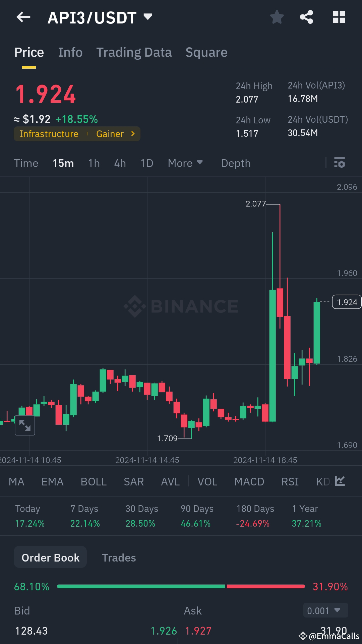
Task: Toggle the MACD indicator
Action: 249,481
